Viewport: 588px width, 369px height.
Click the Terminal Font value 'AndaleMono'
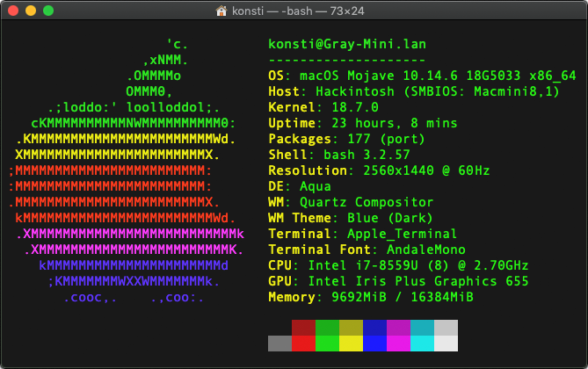(426, 250)
